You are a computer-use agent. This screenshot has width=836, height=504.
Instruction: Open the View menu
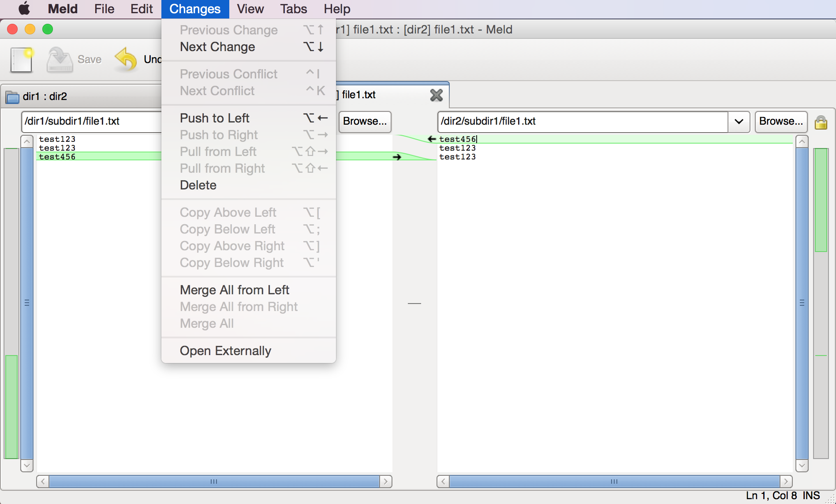(x=250, y=9)
